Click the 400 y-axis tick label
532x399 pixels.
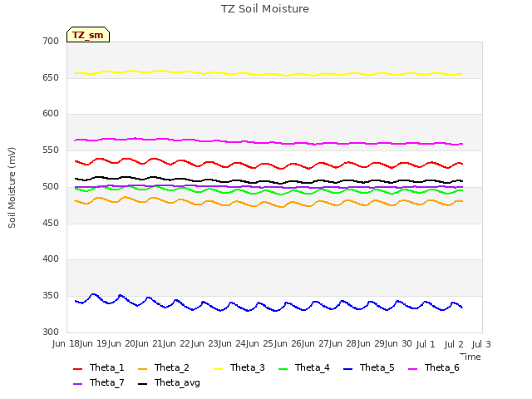(x=51, y=259)
